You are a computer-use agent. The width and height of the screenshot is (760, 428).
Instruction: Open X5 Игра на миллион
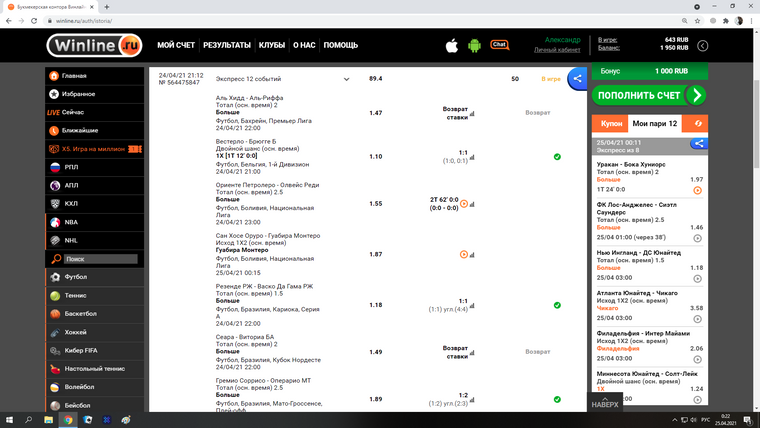95,149
